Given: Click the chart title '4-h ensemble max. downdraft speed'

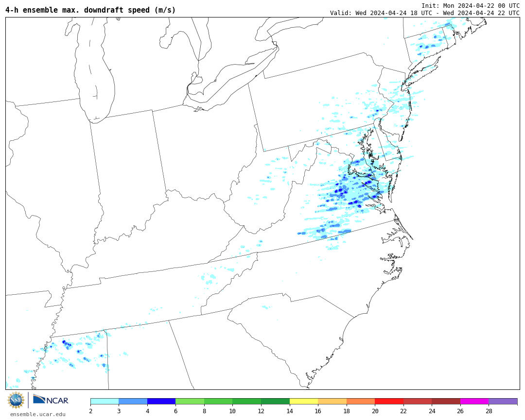Looking at the screenshot, I should point(90,10).
